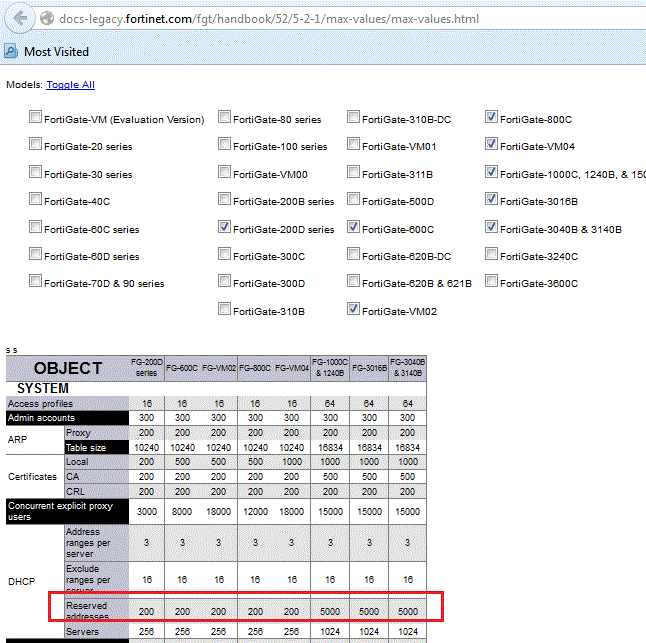The image size is (646, 643).
Task: Click the OBJECT table header
Action: pyautogui.click(x=68, y=368)
